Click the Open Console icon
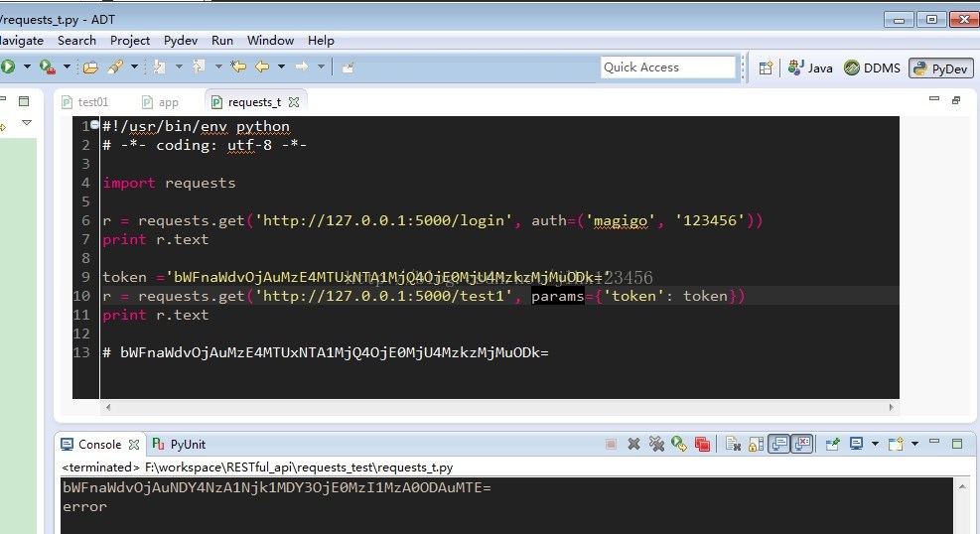Viewport: 980px width, 534px height. [897, 444]
